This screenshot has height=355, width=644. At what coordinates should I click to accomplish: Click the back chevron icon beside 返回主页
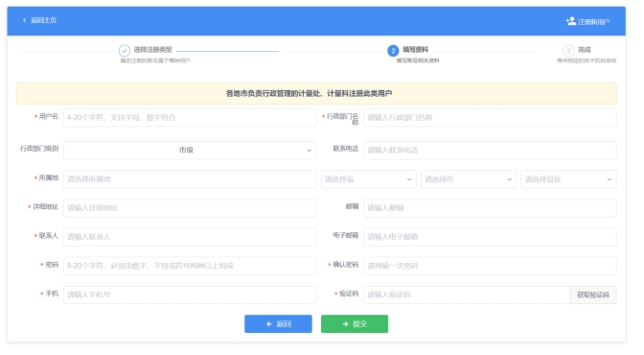[25, 20]
